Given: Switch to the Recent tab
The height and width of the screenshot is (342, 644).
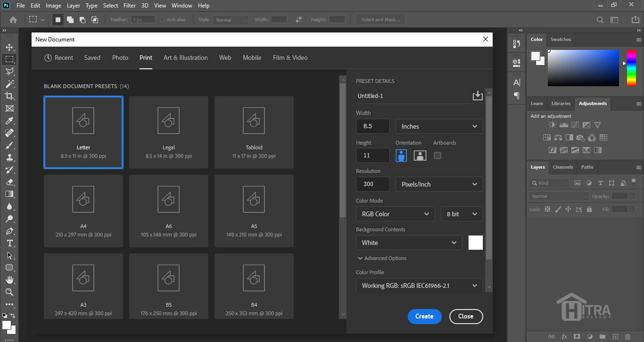Looking at the screenshot, I should click(58, 57).
